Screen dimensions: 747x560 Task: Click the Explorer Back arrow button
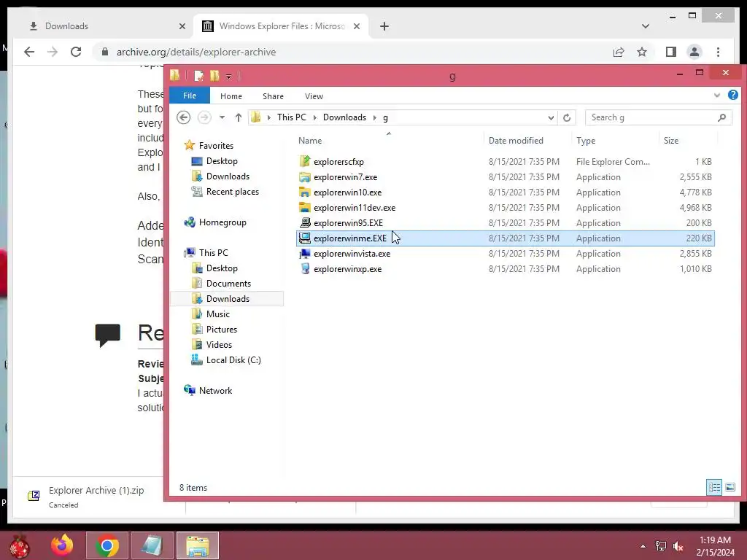pyautogui.click(x=183, y=117)
